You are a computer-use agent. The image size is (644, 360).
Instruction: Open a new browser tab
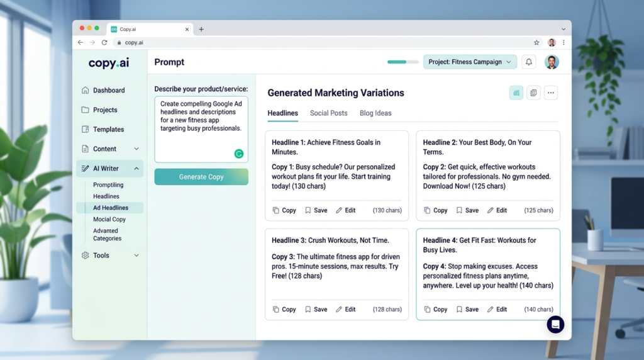pos(201,29)
